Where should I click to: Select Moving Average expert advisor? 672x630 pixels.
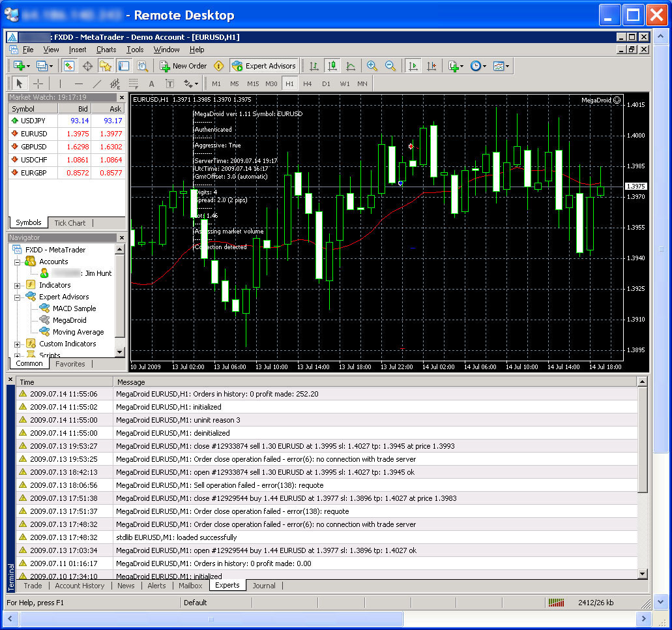[78, 333]
